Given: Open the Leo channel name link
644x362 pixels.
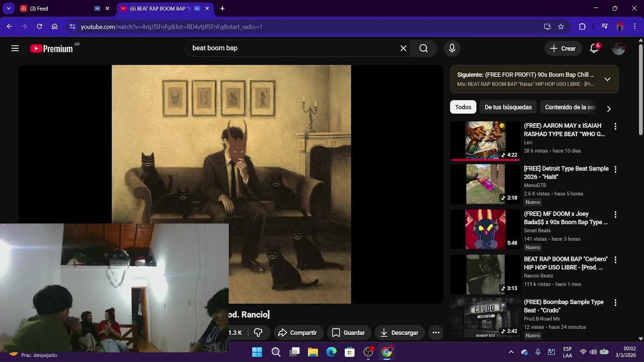Looking at the screenshot, I should coord(528,143).
